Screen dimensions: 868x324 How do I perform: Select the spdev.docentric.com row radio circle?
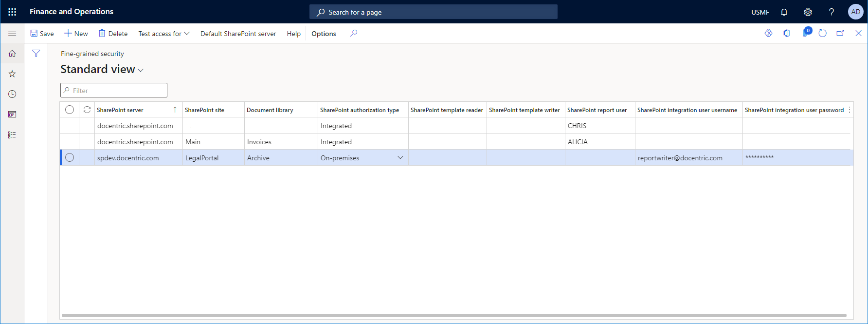click(x=70, y=158)
